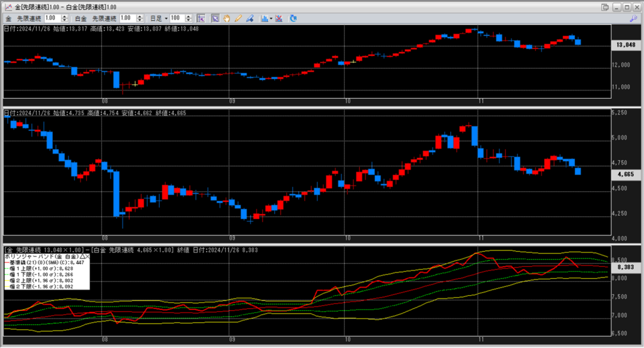644x348 pixels.
Task: Click the delete indicators icon
Action: point(279,18)
